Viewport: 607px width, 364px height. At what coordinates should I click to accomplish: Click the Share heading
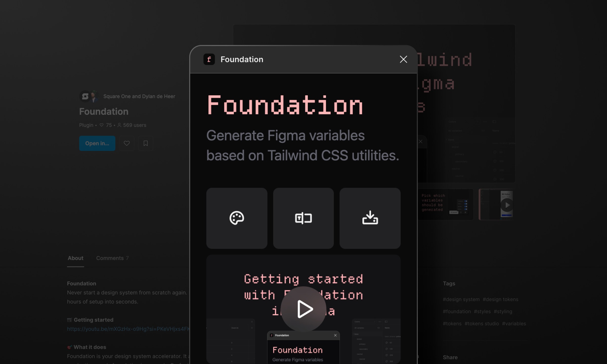(450, 357)
